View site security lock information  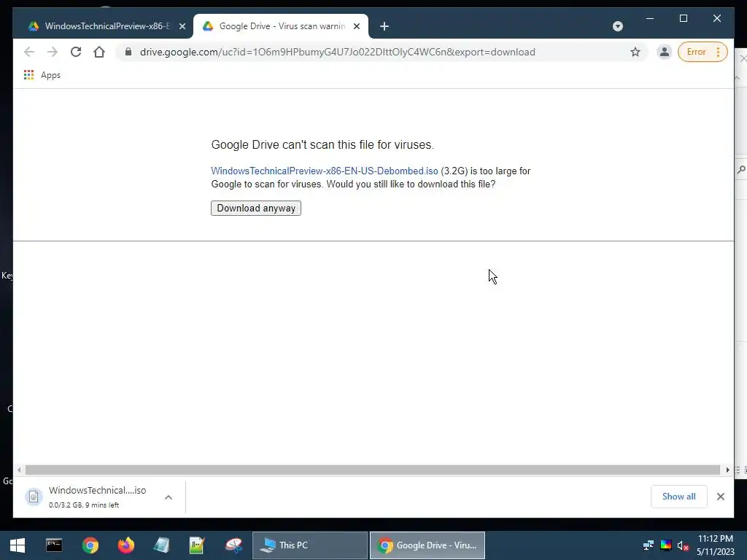[128, 52]
